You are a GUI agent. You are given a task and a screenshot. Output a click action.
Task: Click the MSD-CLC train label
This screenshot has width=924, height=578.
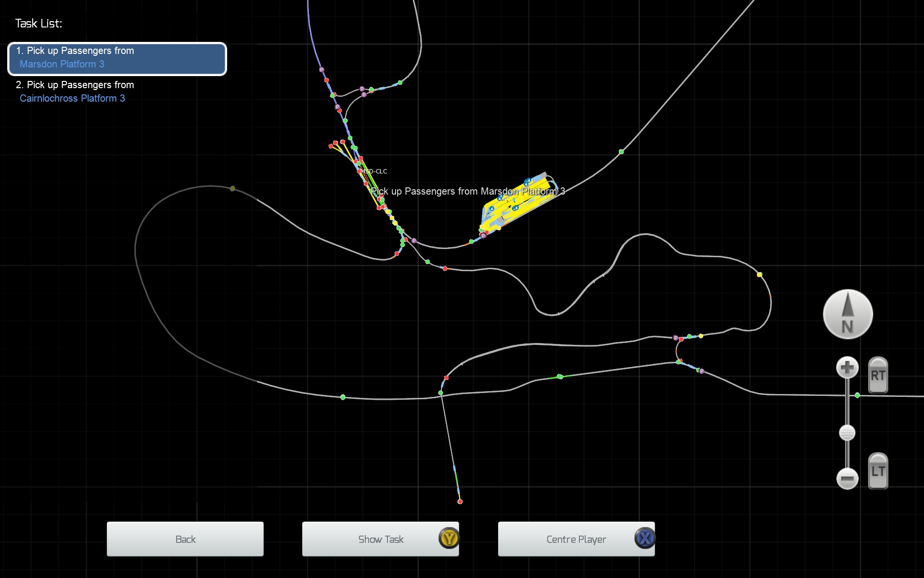pyautogui.click(x=375, y=171)
